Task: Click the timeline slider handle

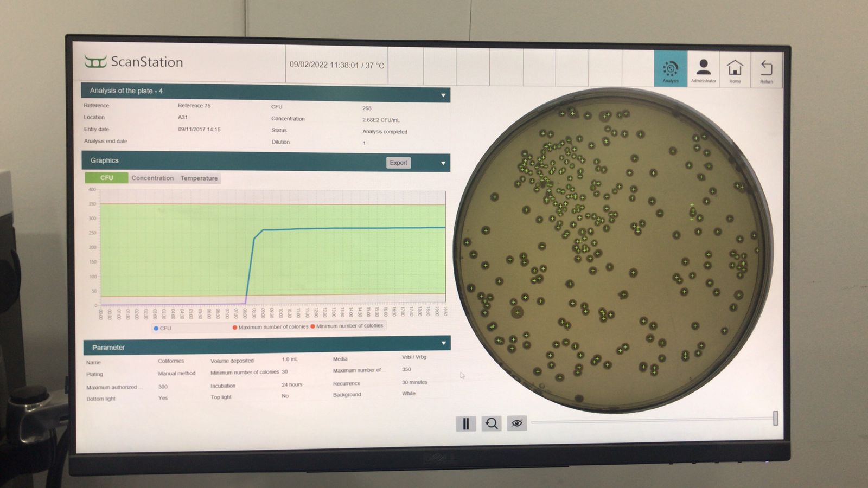Action: coord(775,418)
